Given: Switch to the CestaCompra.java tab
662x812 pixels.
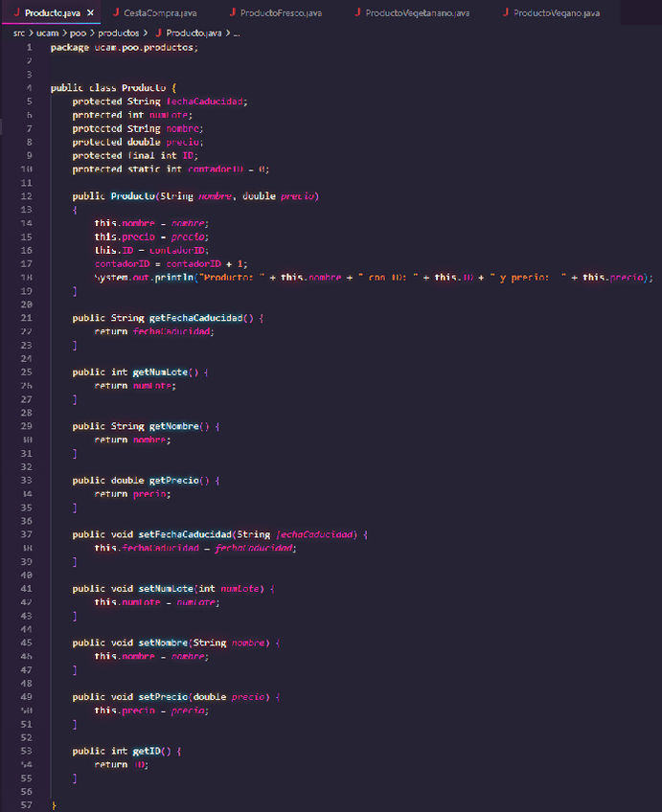Looking at the screenshot, I should click(160, 12).
